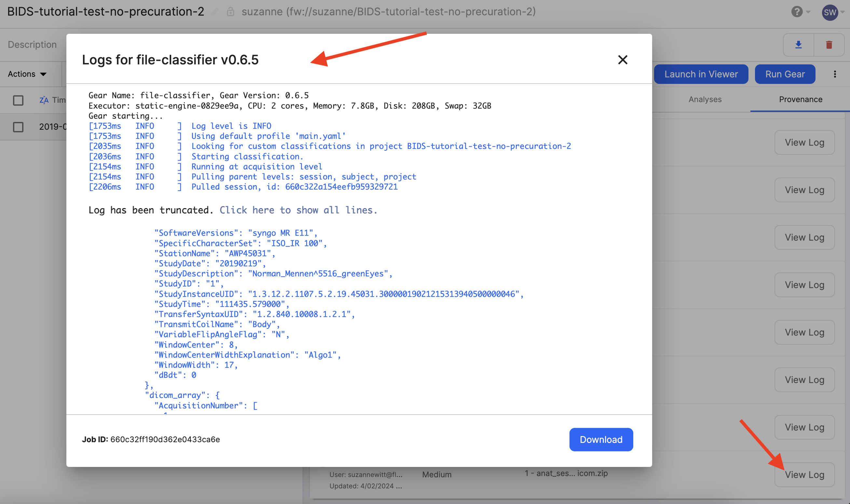
Task: Click the dicom_array JSON key
Action: pos(182,395)
